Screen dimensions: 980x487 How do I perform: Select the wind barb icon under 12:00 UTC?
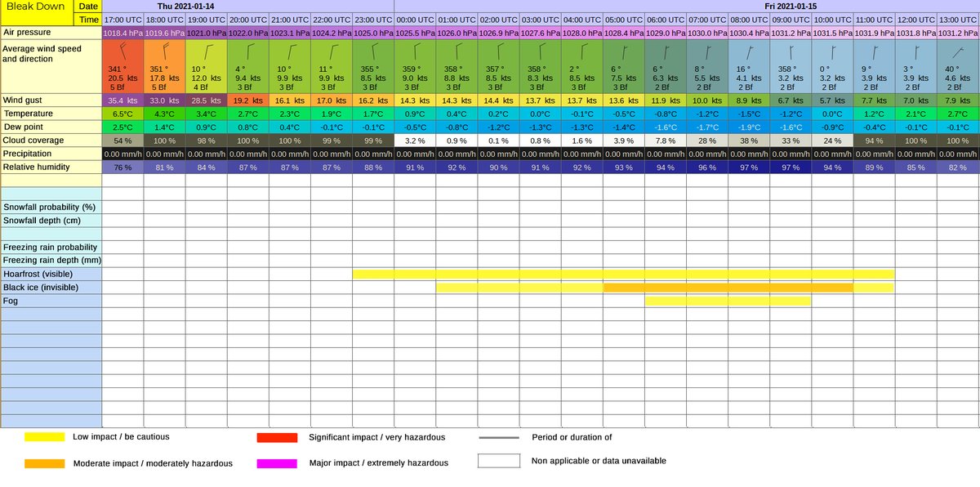coord(915,54)
